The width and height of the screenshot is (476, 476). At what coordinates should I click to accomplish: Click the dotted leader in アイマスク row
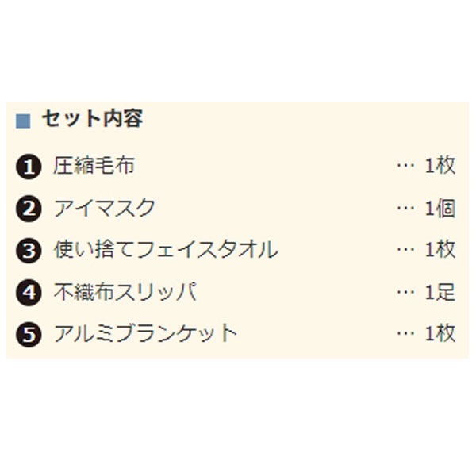tap(405, 209)
